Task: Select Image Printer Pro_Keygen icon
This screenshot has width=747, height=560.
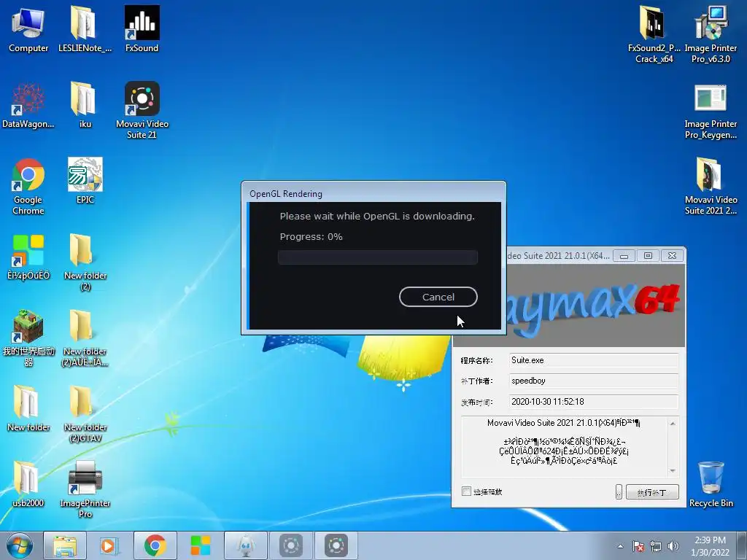Action: pos(711,112)
